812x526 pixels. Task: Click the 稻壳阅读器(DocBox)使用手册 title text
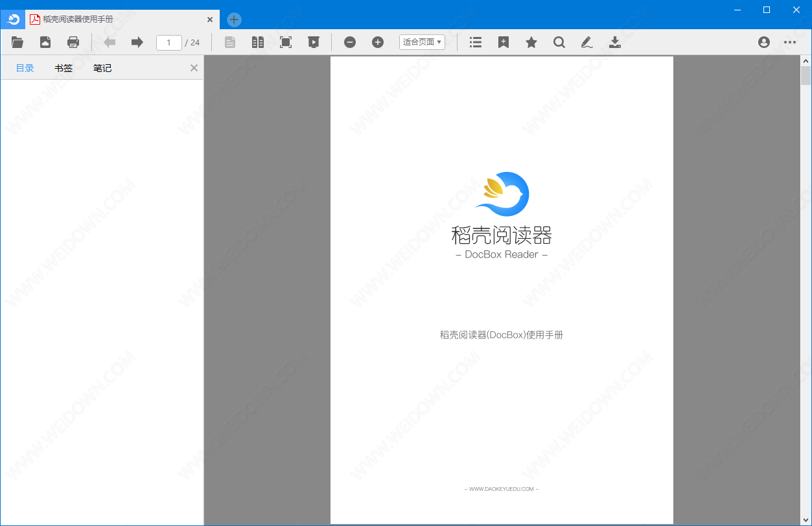[502, 335]
